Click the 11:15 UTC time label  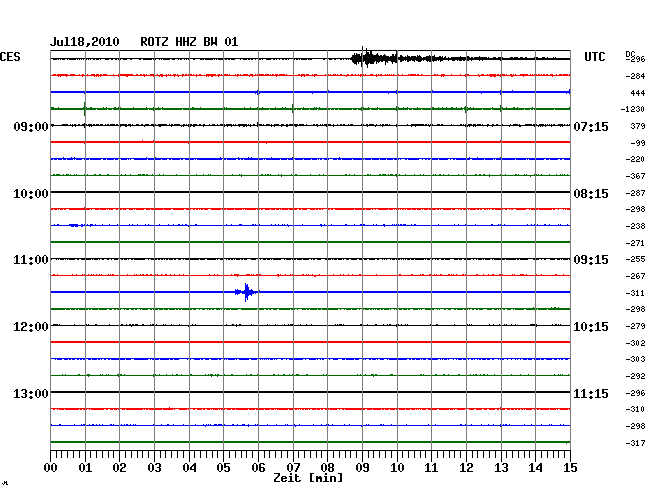coord(591,393)
